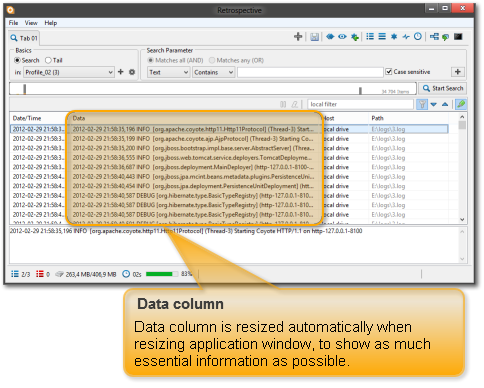484x388 pixels.
Task: Click the memory usage progress bar
Action: [162, 274]
